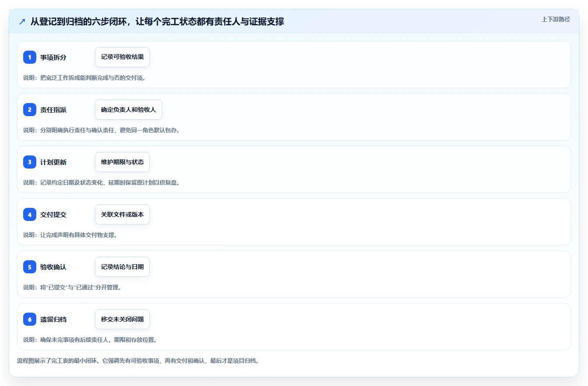Viewport: 588px width, 386px height.
Task: Click the 关联文件或版本 chip
Action: pos(122,214)
